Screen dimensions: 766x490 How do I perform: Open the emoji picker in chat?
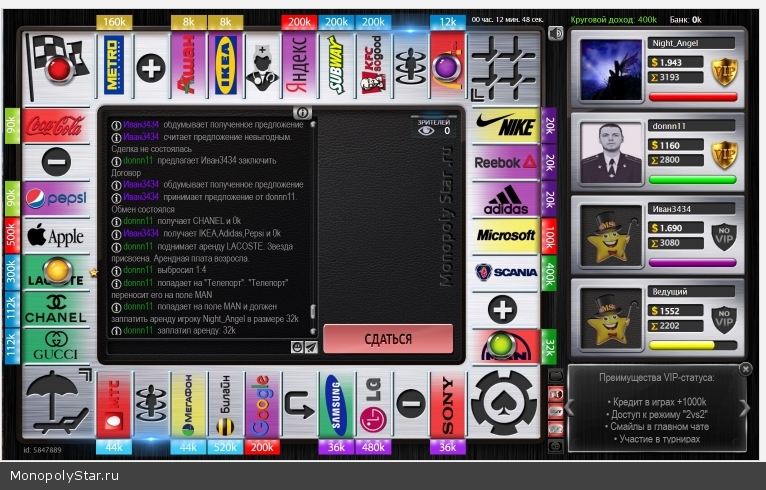[297, 347]
